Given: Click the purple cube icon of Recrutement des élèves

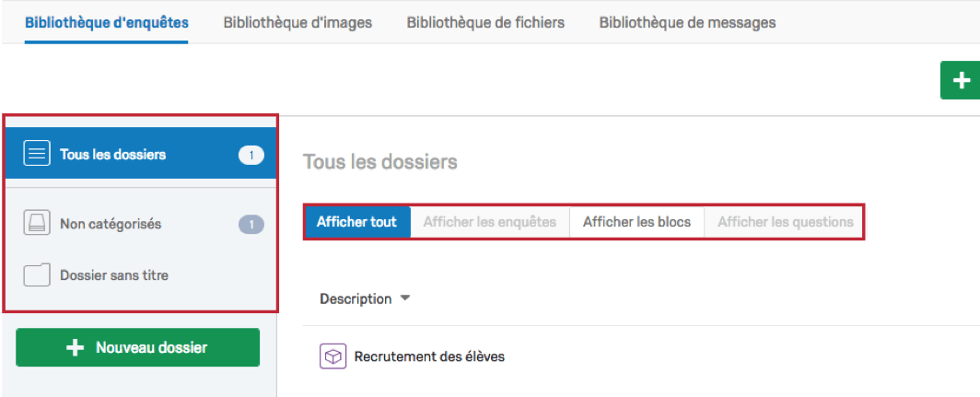Looking at the screenshot, I should 333,356.
